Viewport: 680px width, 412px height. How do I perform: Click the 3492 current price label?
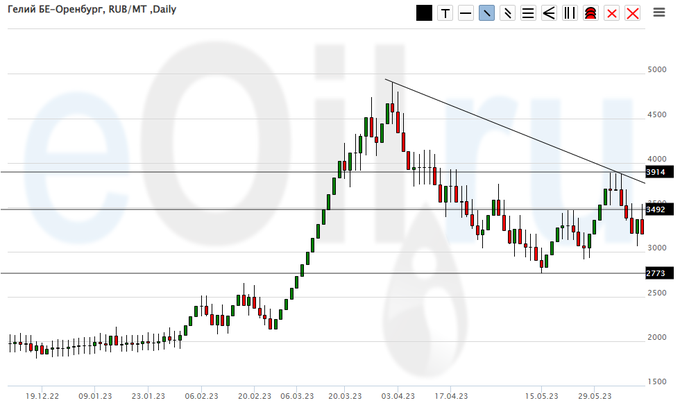pos(658,209)
